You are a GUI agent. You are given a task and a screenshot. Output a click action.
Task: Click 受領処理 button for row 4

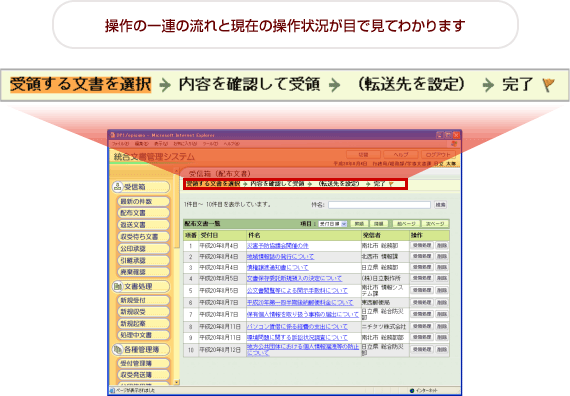click(422, 278)
